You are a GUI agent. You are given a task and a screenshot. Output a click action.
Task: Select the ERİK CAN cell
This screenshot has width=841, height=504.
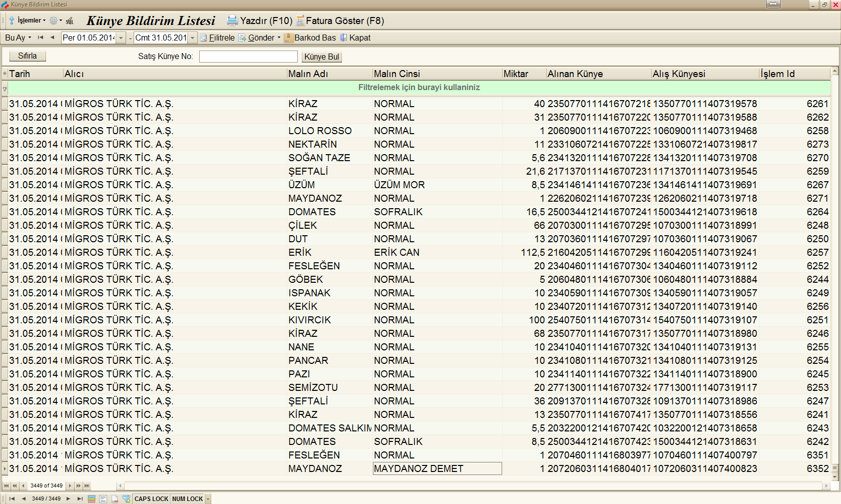coord(437,252)
